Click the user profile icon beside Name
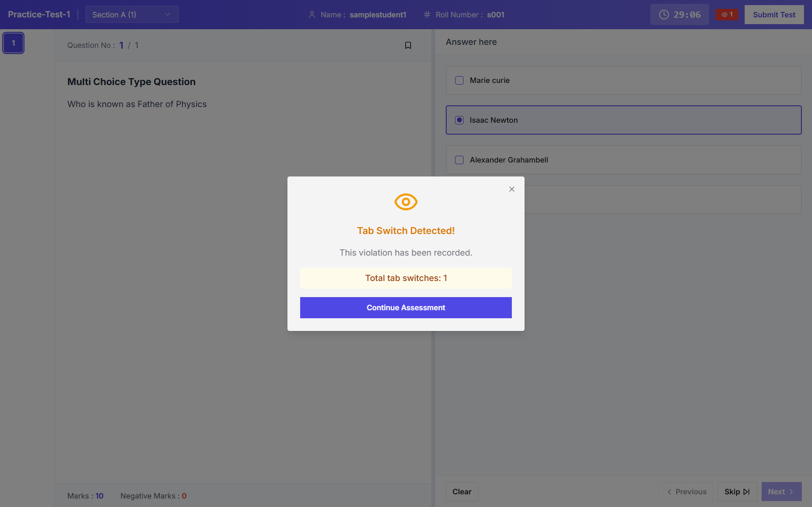This screenshot has height=507, width=812. [x=312, y=15]
